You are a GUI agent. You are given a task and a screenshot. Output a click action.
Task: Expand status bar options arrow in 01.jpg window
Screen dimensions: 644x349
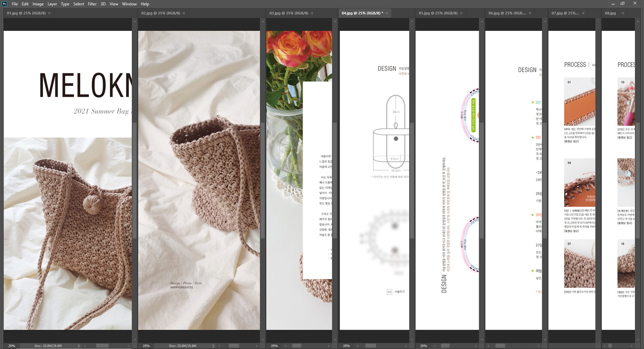click(x=79, y=346)
